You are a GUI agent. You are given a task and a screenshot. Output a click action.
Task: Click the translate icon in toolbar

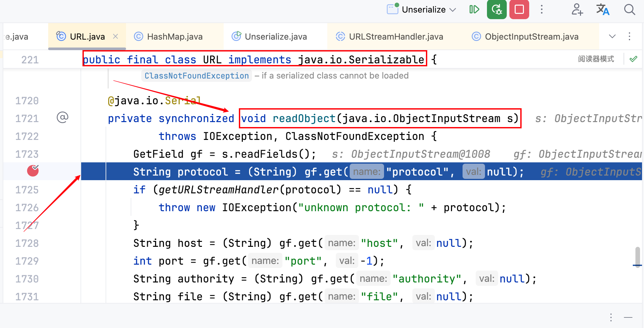[602, 10]
